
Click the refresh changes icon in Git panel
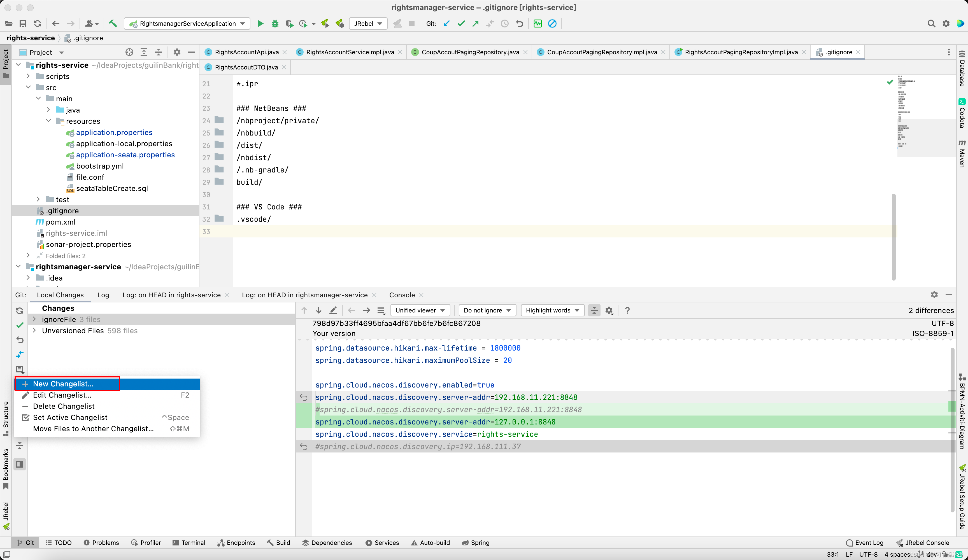tap(20, 310)
